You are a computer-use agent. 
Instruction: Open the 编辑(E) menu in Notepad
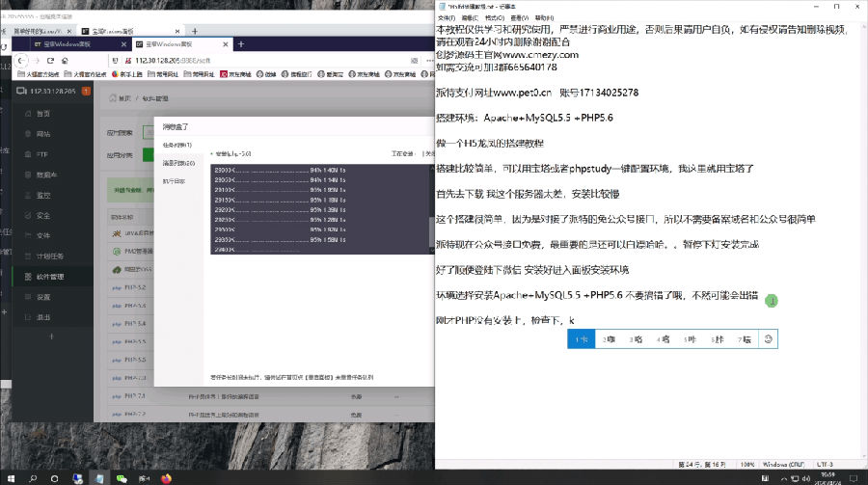point(470,18)
